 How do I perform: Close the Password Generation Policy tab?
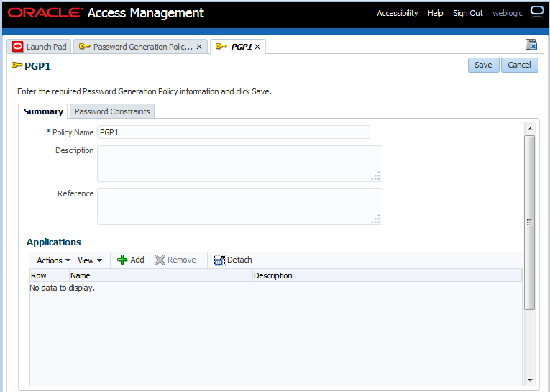coord(199,47)
